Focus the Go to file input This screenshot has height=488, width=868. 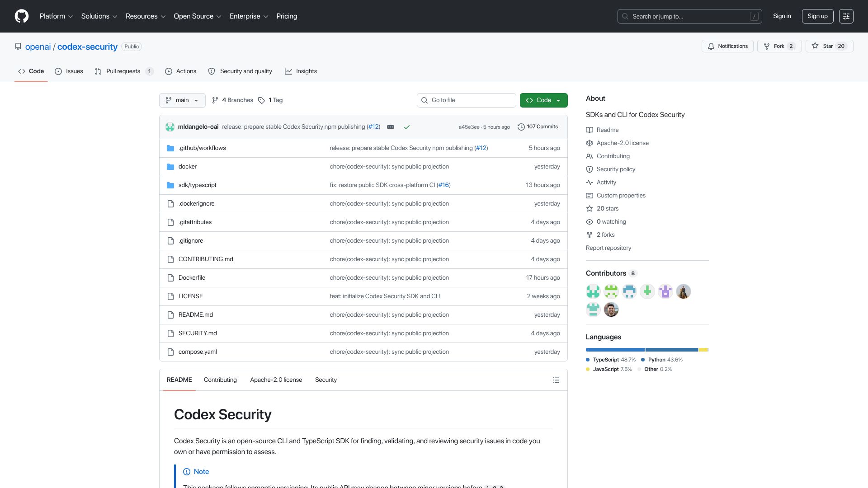coord(467,100)
